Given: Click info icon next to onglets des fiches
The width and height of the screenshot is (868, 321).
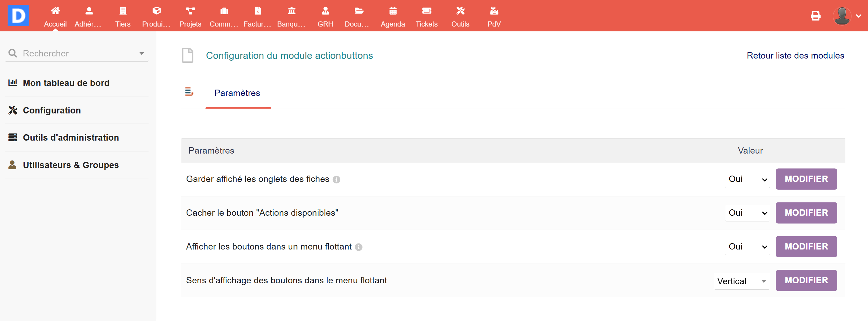Looking at the screenshot, I should click(336, 180).
